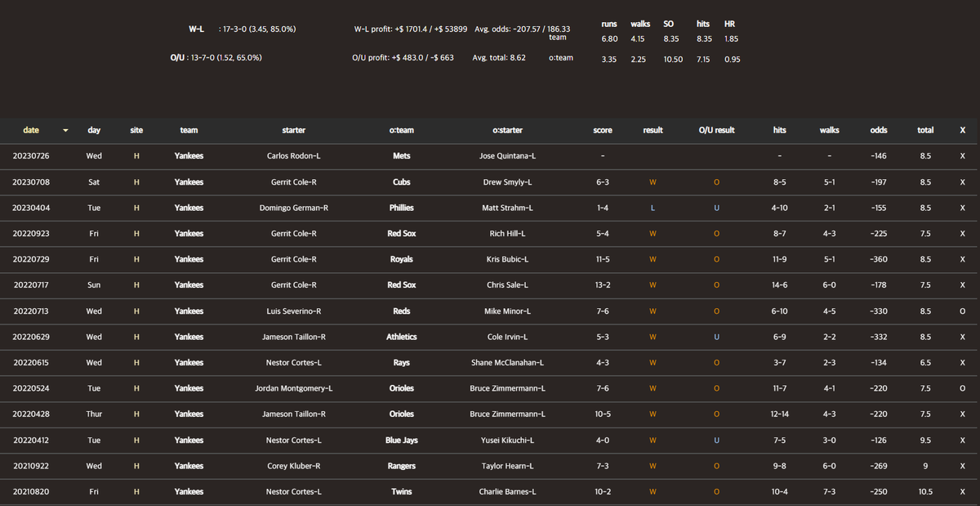The width and height of the screenshot is (980, 506).
Task: Click opposing starter Chris Sale-L
Action: coord(507,285)
